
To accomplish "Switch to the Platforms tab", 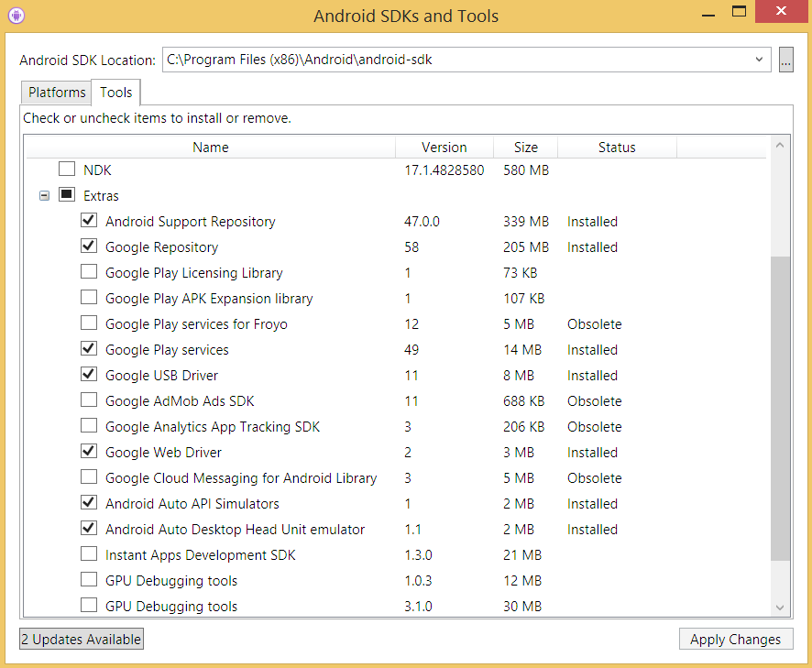I will click(x=57, y=93).
